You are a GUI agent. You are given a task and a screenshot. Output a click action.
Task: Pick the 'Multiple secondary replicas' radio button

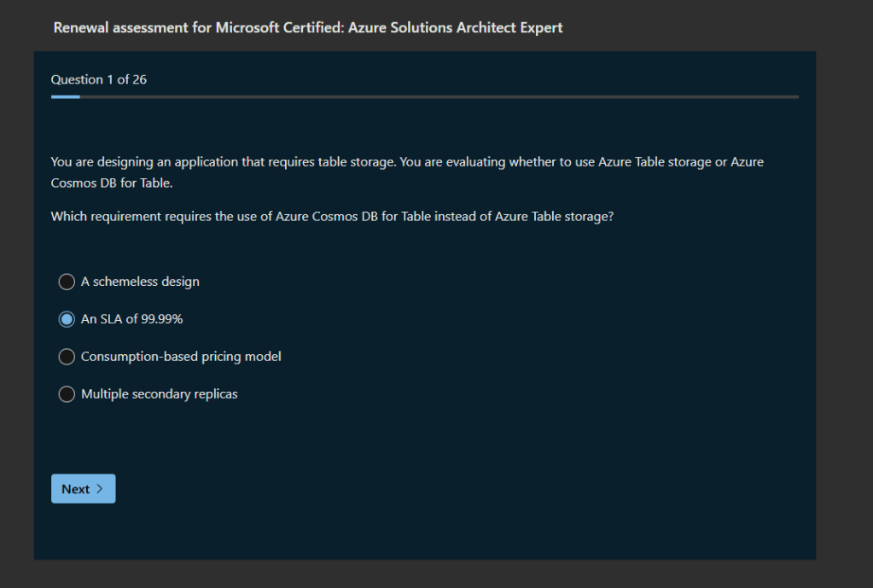tap(67, 394)
